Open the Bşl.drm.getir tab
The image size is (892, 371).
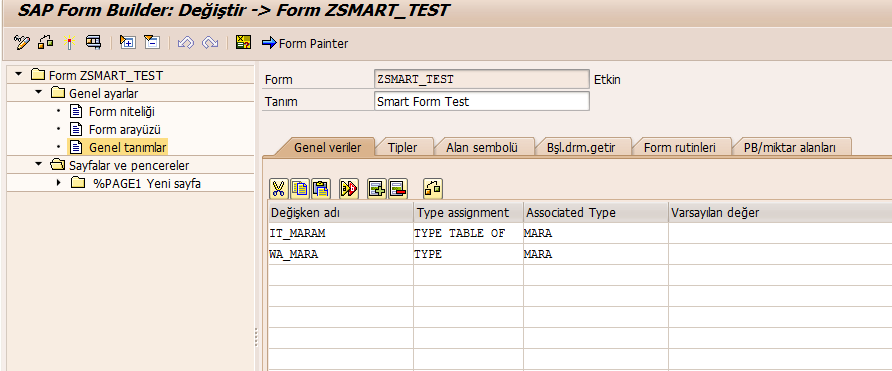580,147
